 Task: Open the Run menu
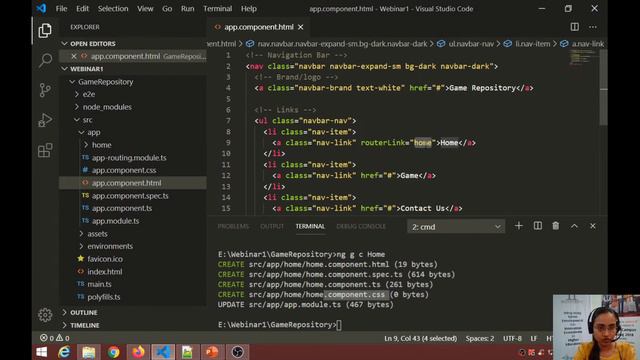[x=187, y=9]
